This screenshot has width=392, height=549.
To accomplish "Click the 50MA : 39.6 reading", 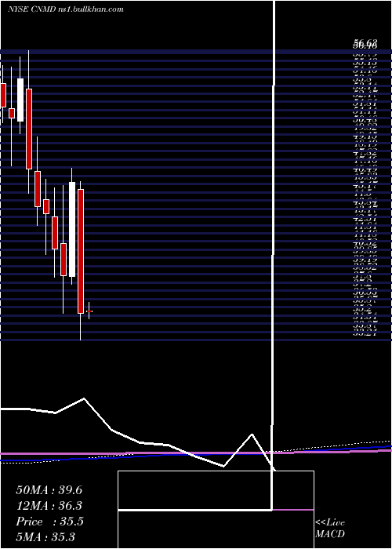I will [x=49, y=490].
